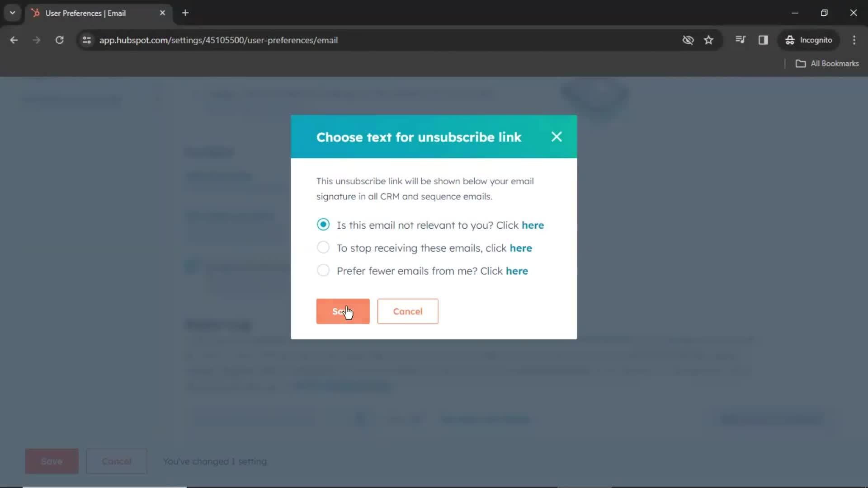Select 'To stop receiving these emails' option
The height and width of the screenshot is (488, 868).
coord(323,248)
